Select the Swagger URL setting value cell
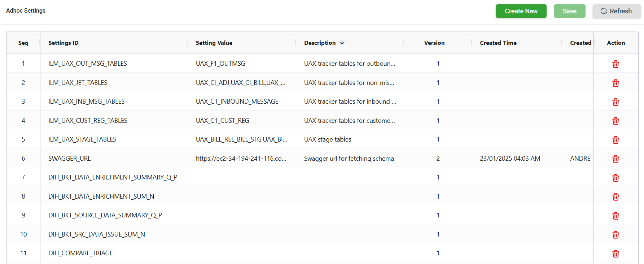The height and width of the screenshot is (264, 644). [x=241, y=159]
